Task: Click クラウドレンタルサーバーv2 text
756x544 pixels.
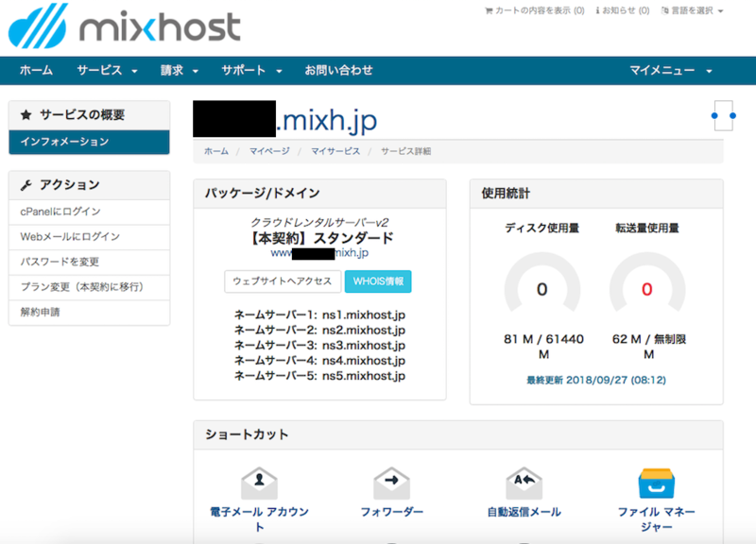Action: tap(319, 223)
